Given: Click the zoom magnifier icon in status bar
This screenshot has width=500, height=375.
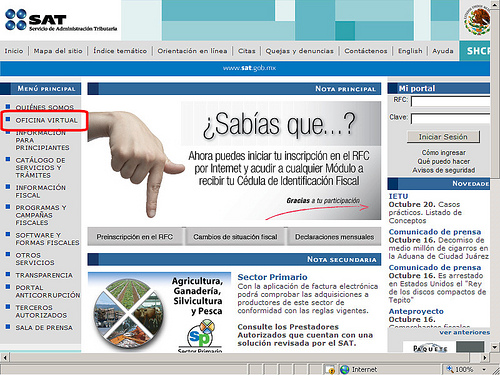Looking at the screenshot, I should tap(450, 369).
